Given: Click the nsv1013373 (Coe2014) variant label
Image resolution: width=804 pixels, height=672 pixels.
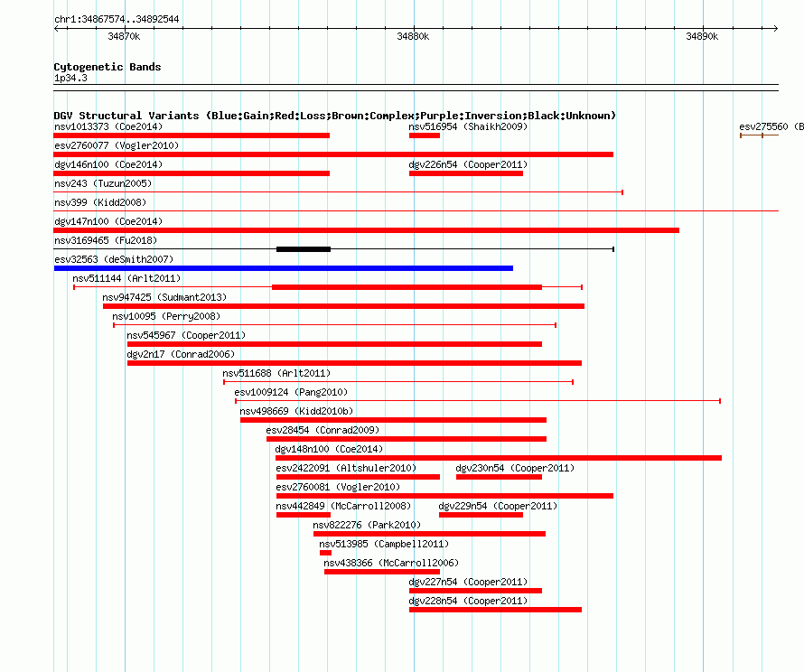Looking at the screenshot, I should (x=108, y=126).
